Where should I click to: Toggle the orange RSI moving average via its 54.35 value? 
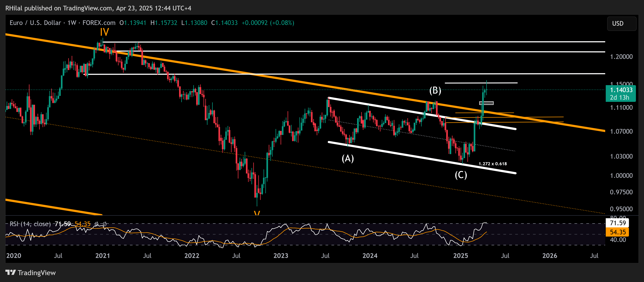tap(83, 224)
